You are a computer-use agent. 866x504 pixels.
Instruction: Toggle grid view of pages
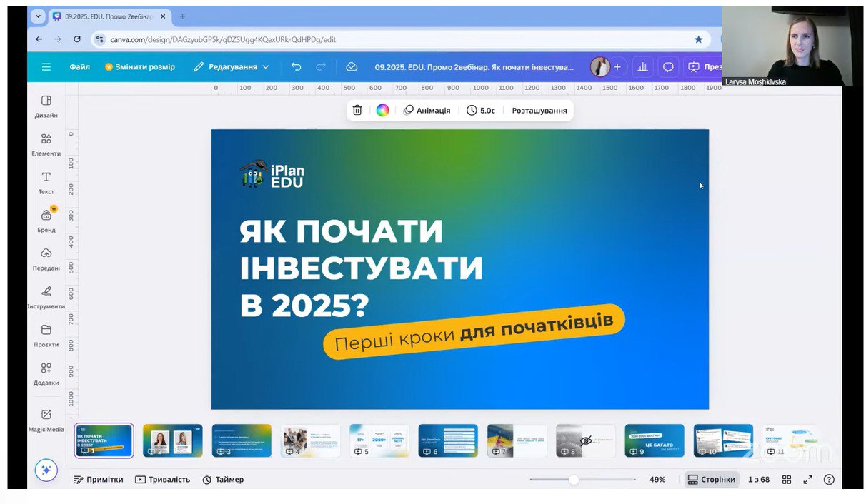[x=786, y=480]
